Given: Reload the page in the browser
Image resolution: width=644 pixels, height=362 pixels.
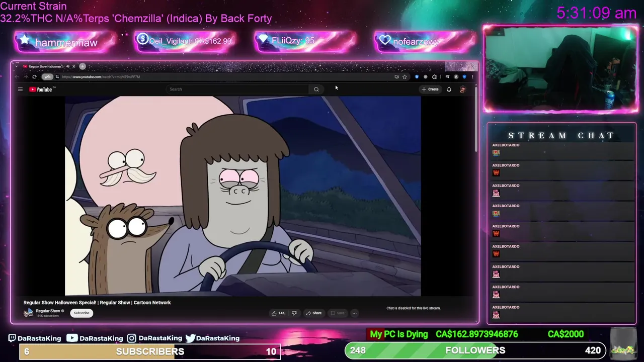Looking at the screenshot, I should coord(34,77).
